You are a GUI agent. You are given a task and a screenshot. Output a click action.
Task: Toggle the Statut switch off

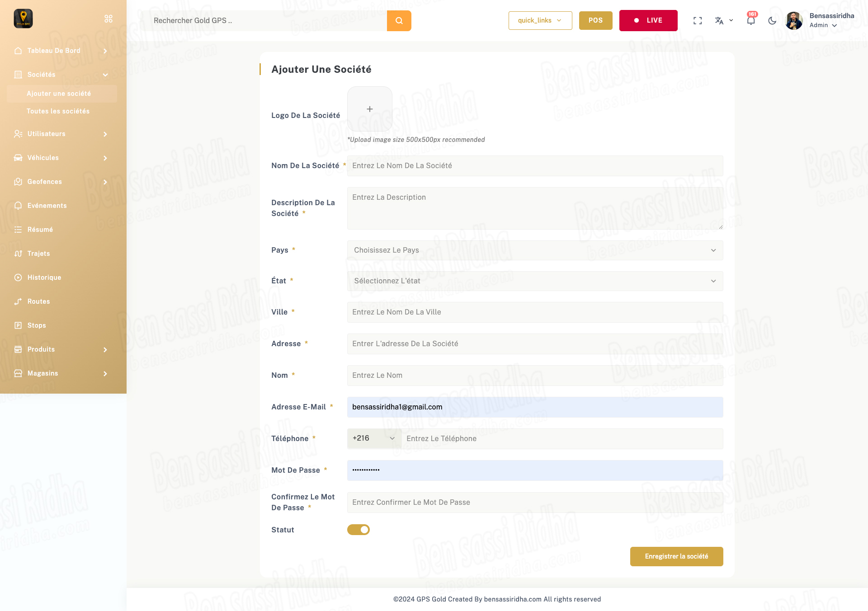pos(359,530)
